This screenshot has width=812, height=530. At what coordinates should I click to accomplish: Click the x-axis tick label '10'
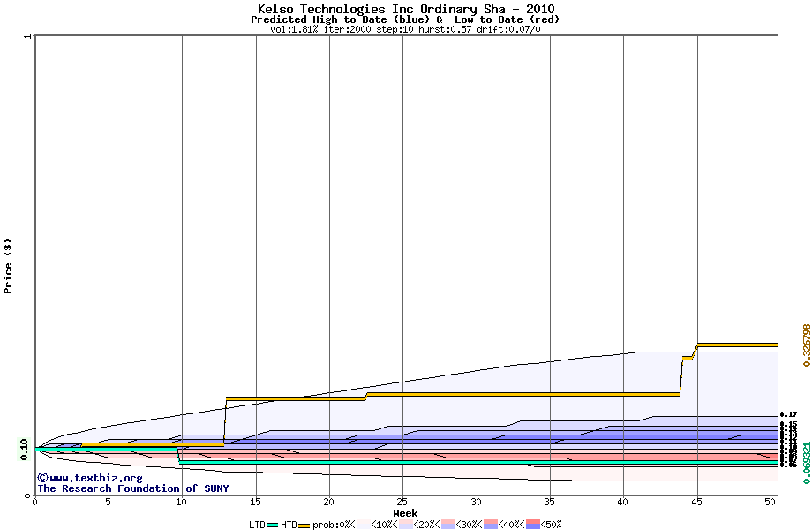181,502
